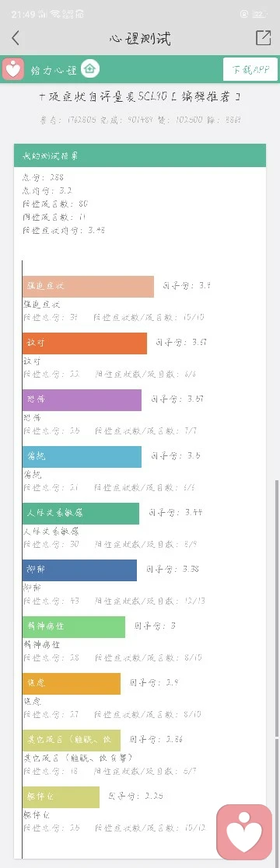
Task: Tap the 给力心理 brand name
Action: [54, 70]
